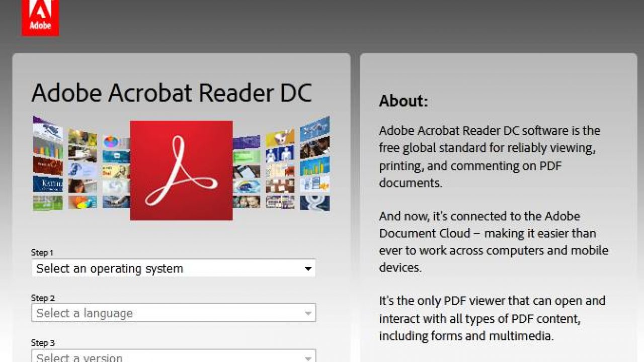Click paragraph starting 'Adobe Acrobat Reader DC software'
The image size is (644, 362).
(490, 156)
